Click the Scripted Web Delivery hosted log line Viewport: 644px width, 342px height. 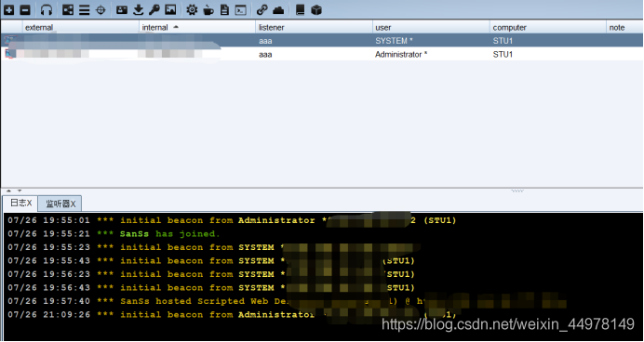(287, 301)
